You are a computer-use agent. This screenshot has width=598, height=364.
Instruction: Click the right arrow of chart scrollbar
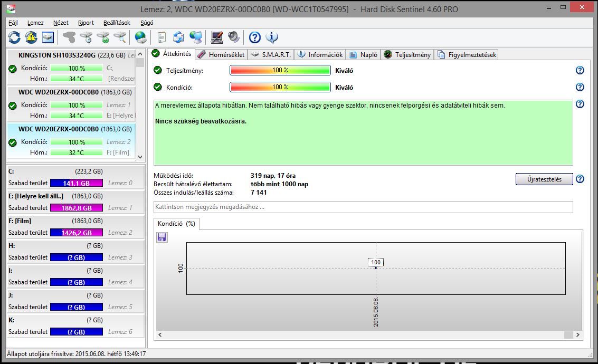pyautogui.click(x=578, y=334)
